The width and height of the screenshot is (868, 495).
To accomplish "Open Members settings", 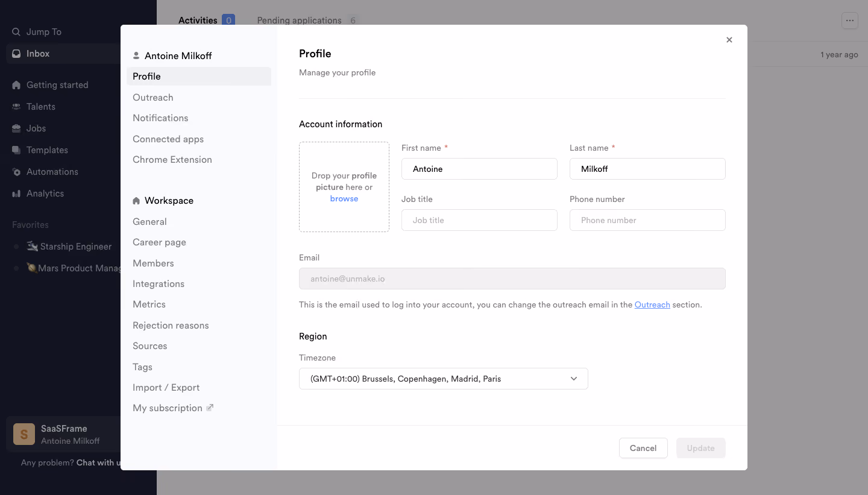I will pos(199,263).
